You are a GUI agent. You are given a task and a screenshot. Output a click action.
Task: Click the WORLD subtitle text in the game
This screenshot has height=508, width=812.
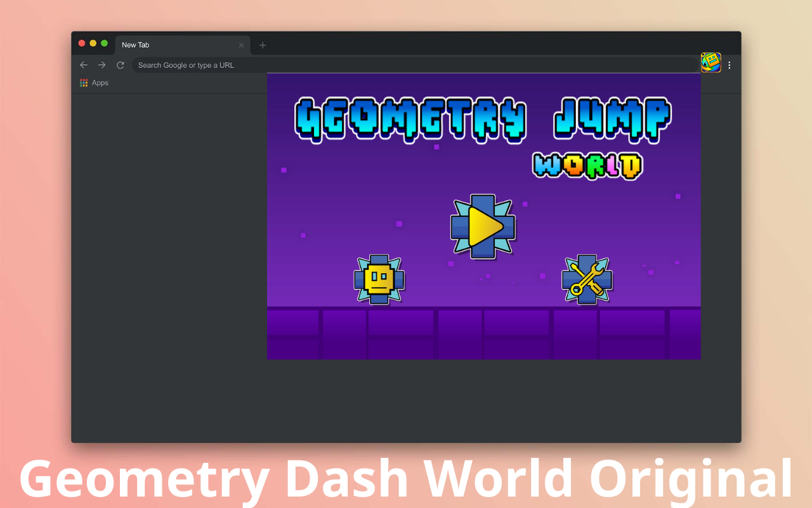click(587, 167)
